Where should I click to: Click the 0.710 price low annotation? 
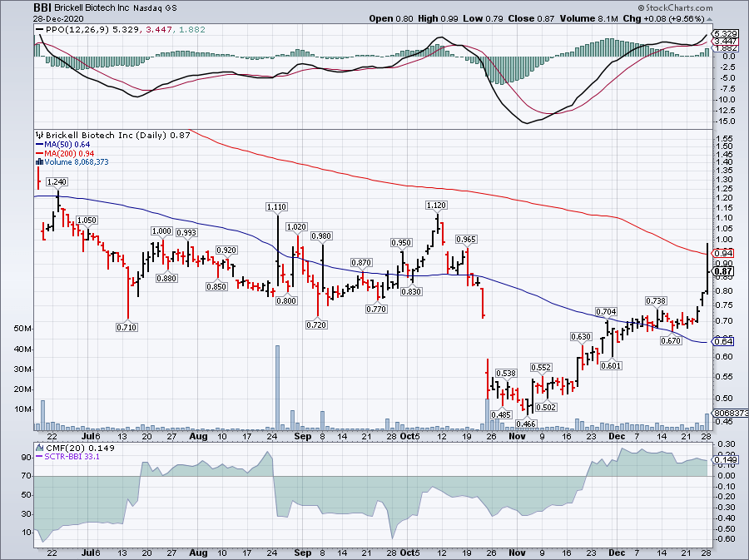pos(126,328)
